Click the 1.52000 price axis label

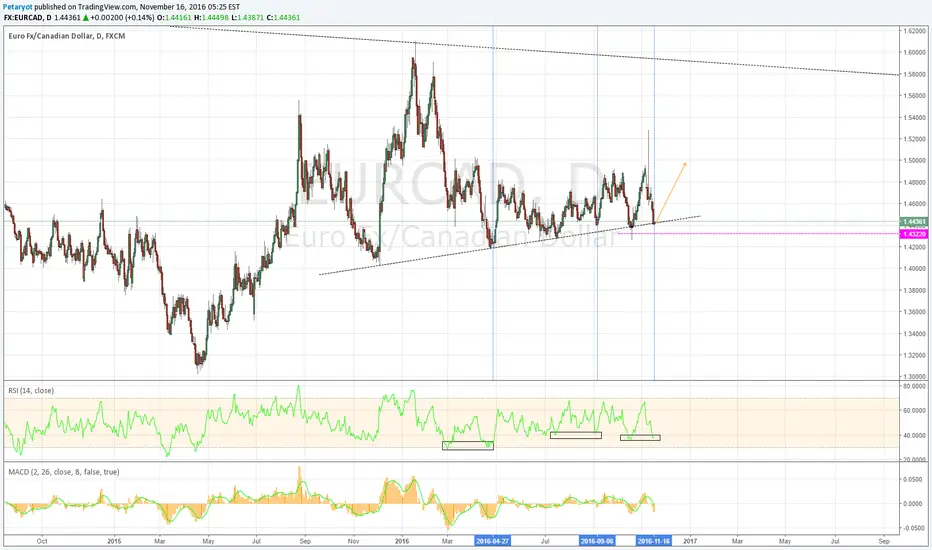point(915,139)
